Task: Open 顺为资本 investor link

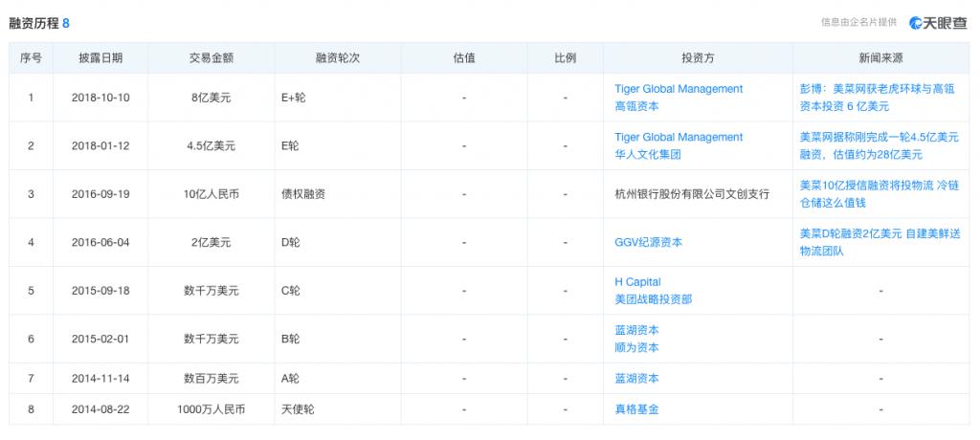Action: click(x=636, y=347)
